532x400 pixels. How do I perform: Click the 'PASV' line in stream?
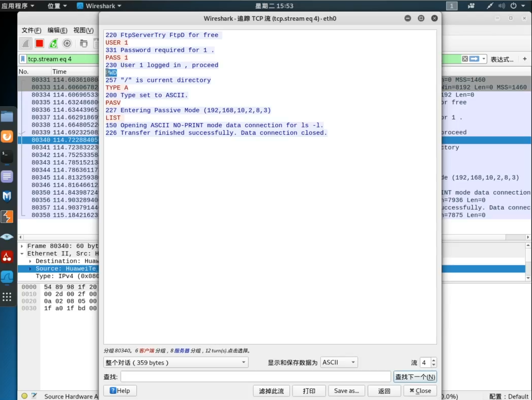113,103
